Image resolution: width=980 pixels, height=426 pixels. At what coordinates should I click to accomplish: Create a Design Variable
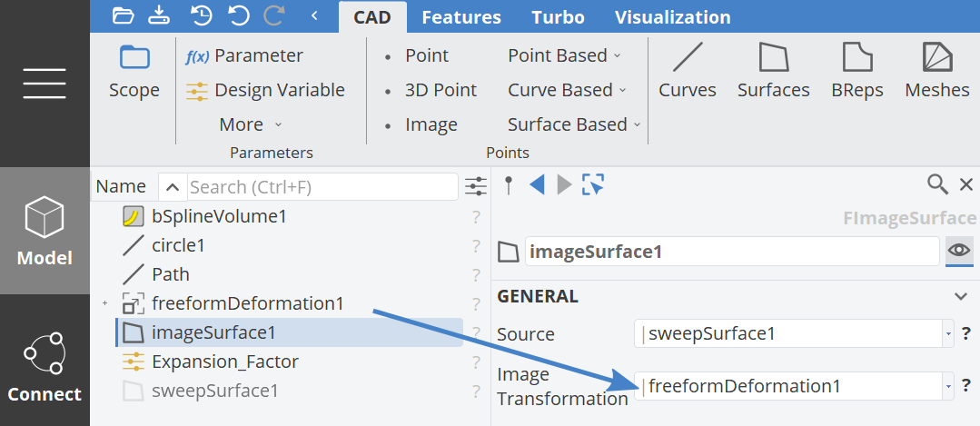pos(265,91)
